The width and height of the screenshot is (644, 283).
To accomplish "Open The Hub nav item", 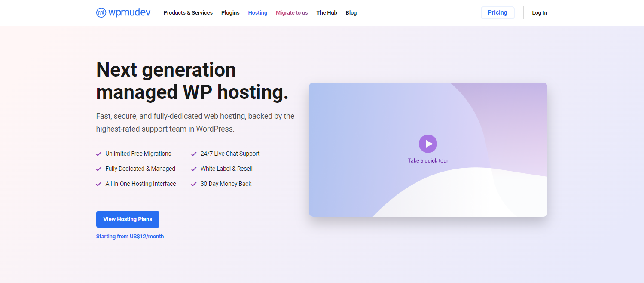I will tap(327, 13).
